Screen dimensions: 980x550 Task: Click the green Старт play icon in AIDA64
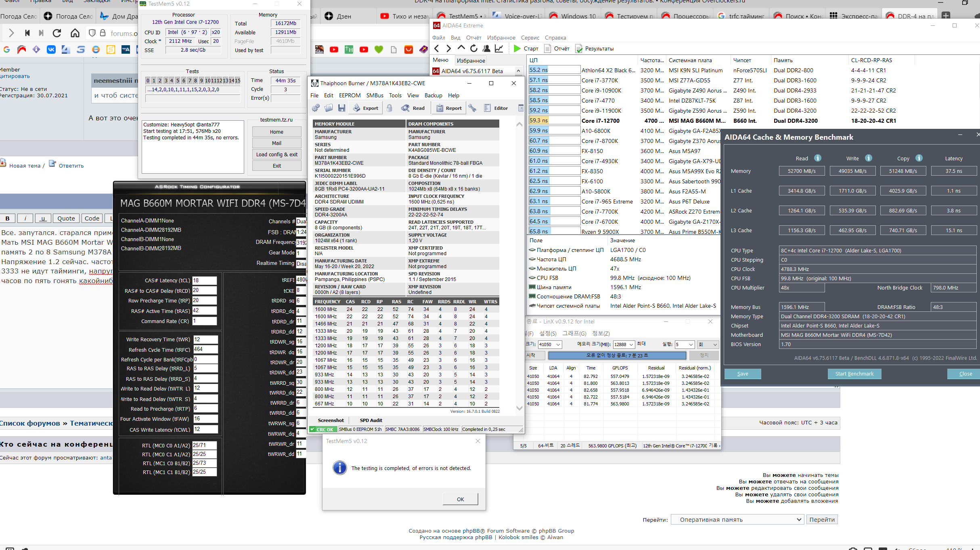pos(517,48)
